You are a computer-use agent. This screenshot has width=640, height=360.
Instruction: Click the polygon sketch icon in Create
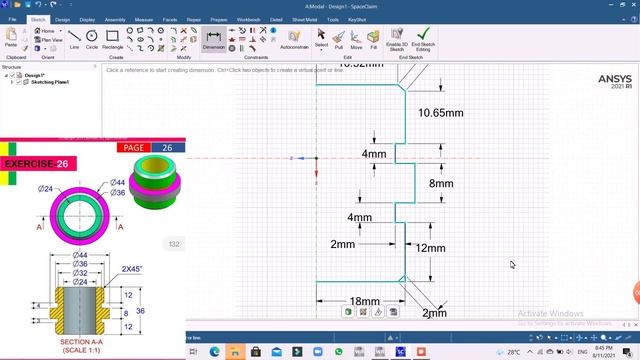161,31
